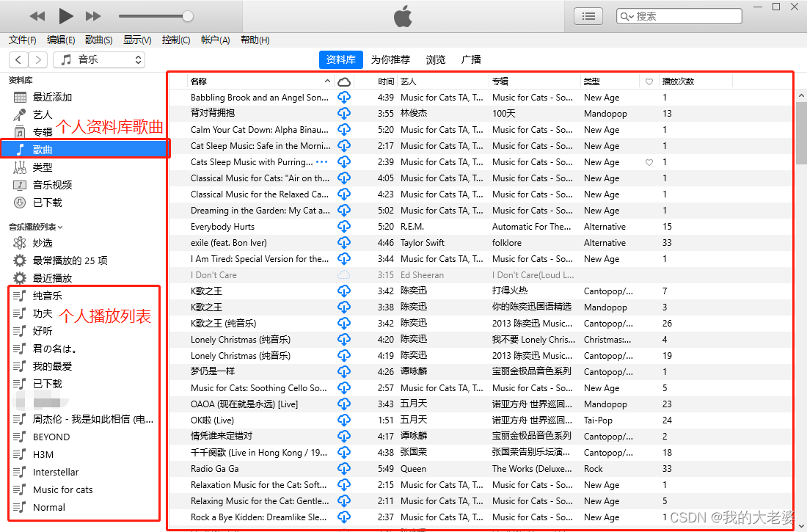Download exile (feat. Bon Iver) cloud icon
This screenshot has width=807, height=532.
point(344,243)
